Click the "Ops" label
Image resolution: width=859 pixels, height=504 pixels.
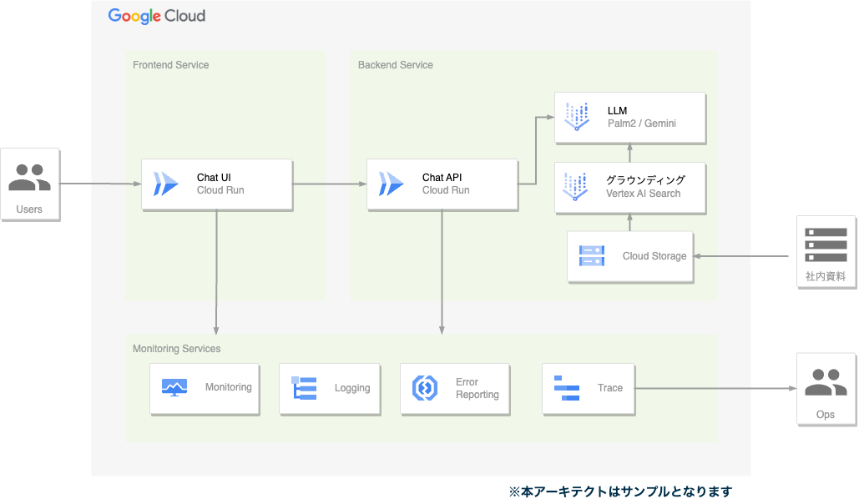pyautogui.click(x=826, y=415)
